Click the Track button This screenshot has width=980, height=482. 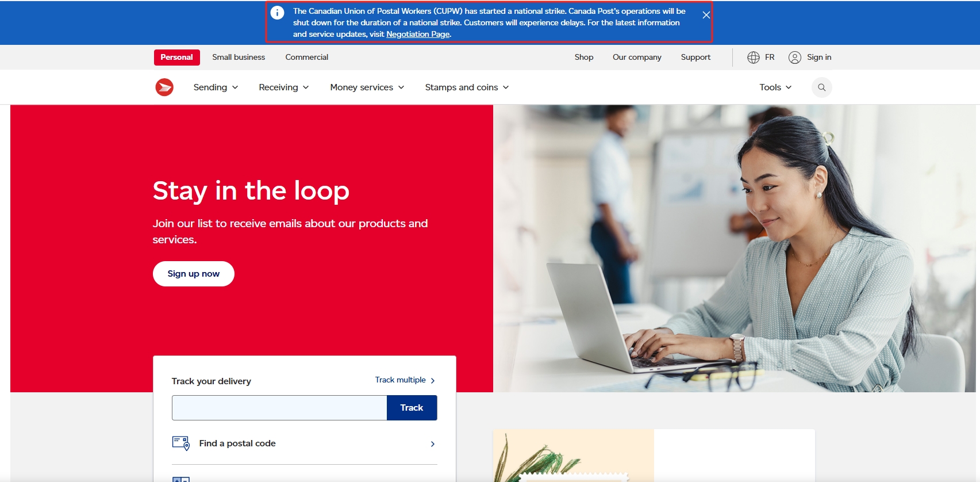(x=412, y=408)
